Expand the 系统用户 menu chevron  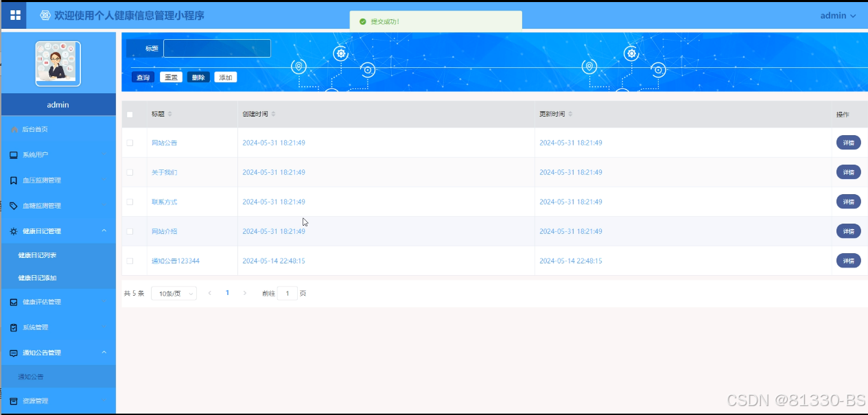[x=104, y=155]
